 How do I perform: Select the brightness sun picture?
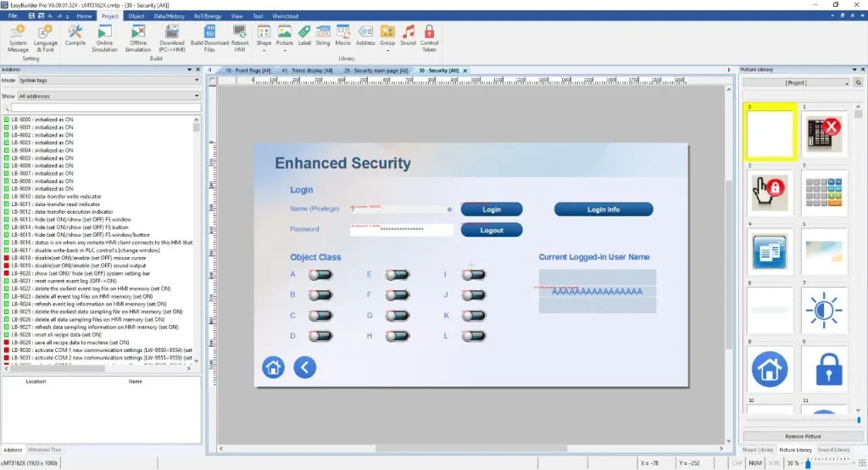tap(824, 311)
